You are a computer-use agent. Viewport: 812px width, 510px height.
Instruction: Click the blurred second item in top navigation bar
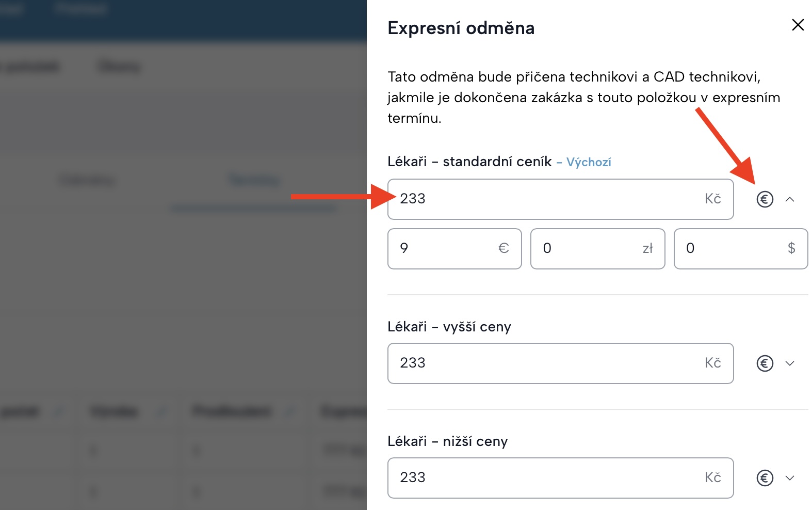[81, 9]
